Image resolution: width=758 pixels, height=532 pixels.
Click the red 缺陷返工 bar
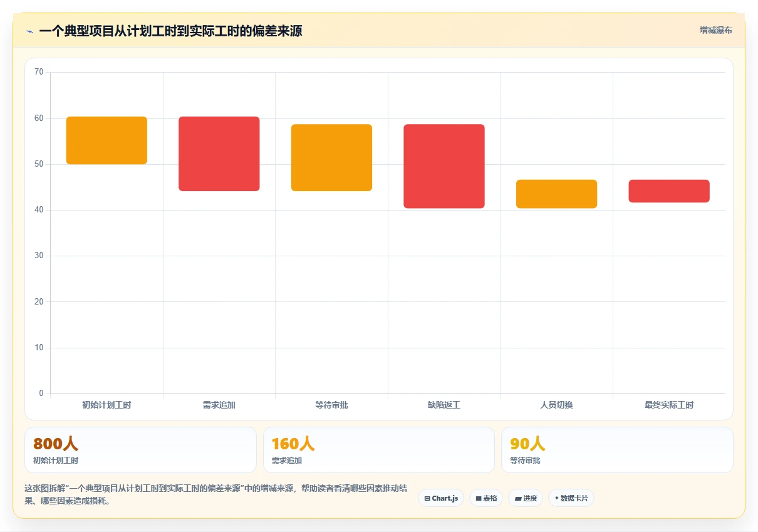click(x=444, y=166)
